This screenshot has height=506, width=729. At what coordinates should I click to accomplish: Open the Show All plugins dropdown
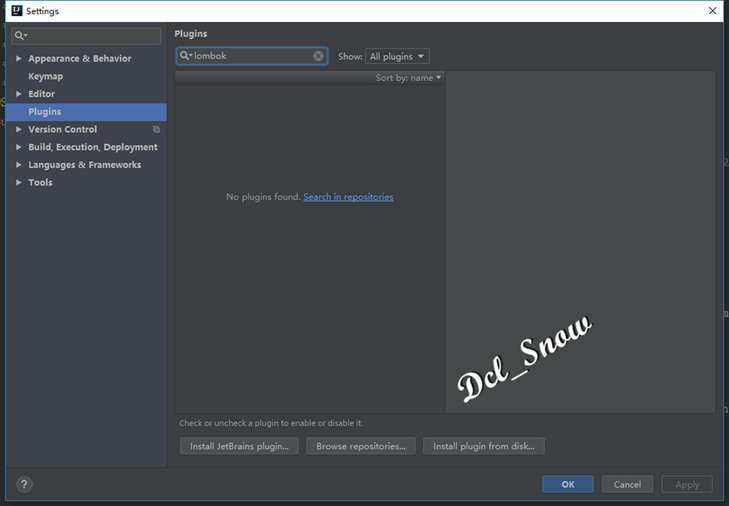(x=397, y=56)
